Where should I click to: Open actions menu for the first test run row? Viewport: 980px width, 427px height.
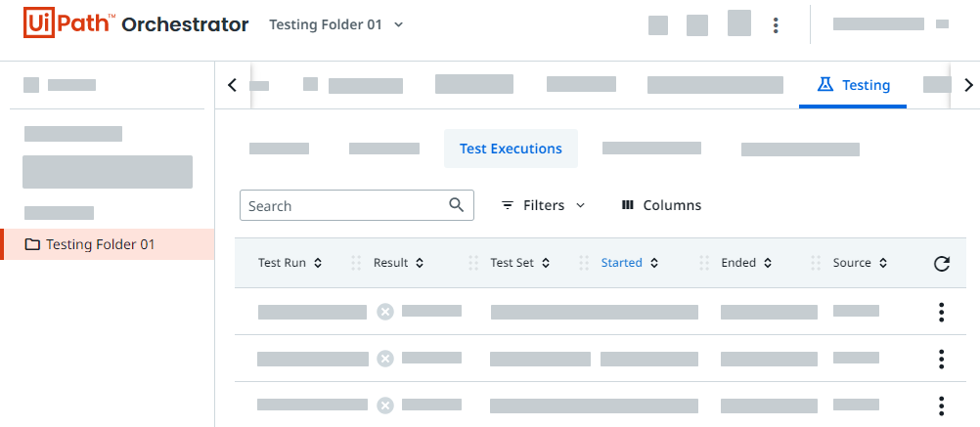click(x=941, y=312)
